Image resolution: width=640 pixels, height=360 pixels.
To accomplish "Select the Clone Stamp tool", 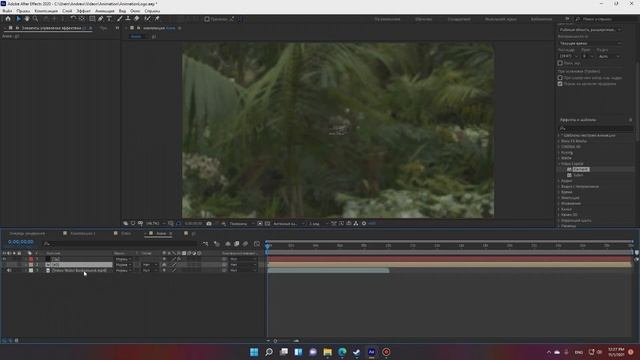I will [x=128, y=19].
